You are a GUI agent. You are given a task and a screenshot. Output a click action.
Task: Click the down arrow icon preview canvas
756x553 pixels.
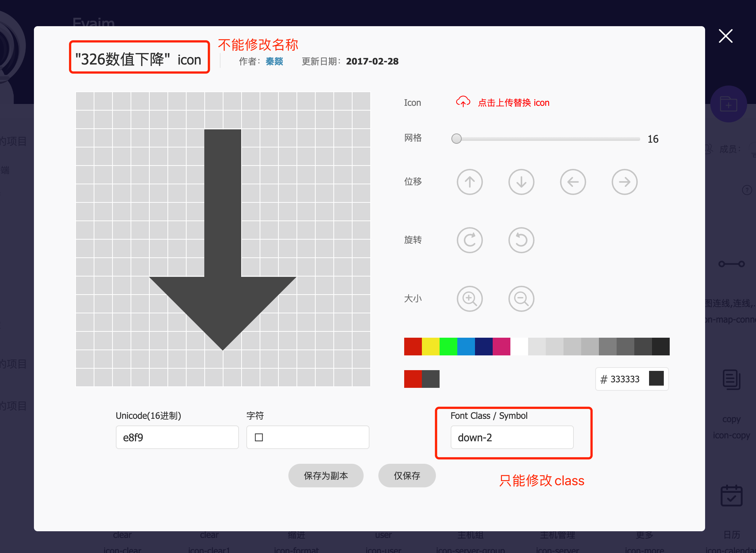(223, 239)
